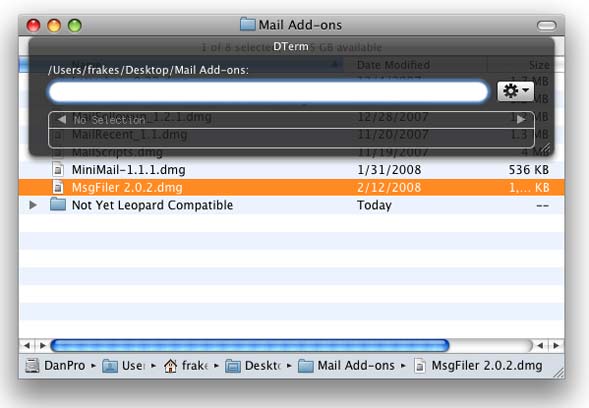Select the MiniMail-1.1.1.dmg file icon
The height and width of the screenshot is (408, 589).
pos(57,170)
